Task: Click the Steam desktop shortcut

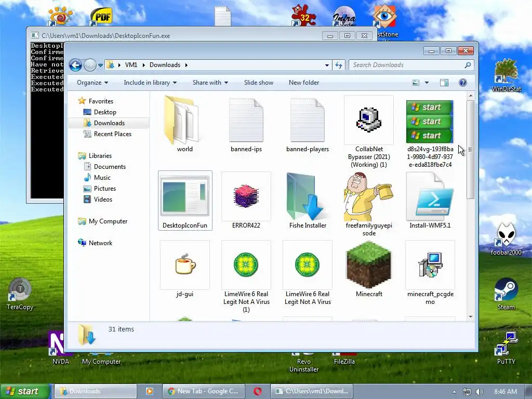Action: point(506,294)
